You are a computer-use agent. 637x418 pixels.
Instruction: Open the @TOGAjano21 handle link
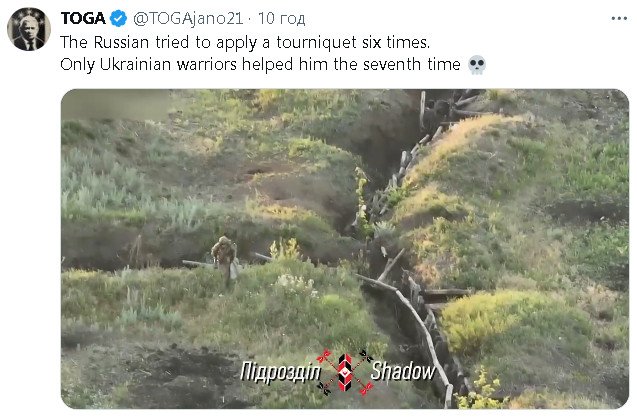tap(188, 18)
